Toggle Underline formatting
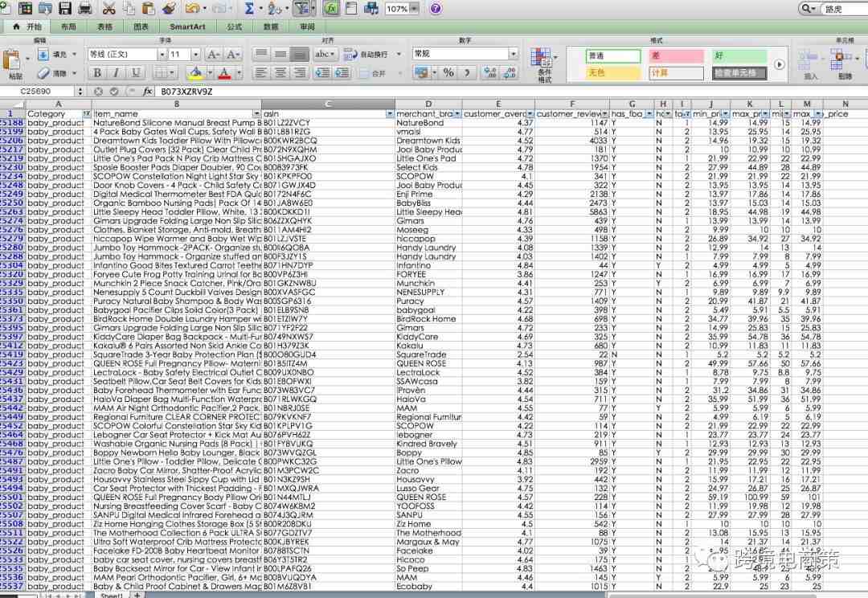Screen dimensions: 868x598 pyautogui.click(x=135, y=72)
